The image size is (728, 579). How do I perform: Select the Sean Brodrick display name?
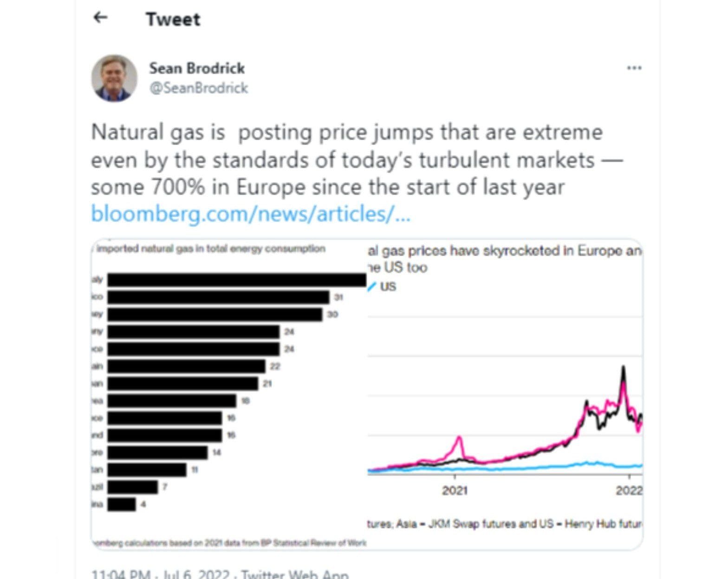pos(197,68)
